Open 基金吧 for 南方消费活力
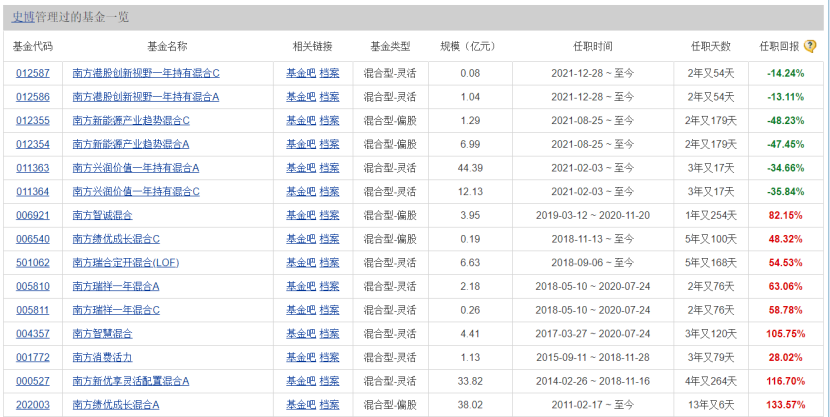830x417 pixels. coord(300,357)
